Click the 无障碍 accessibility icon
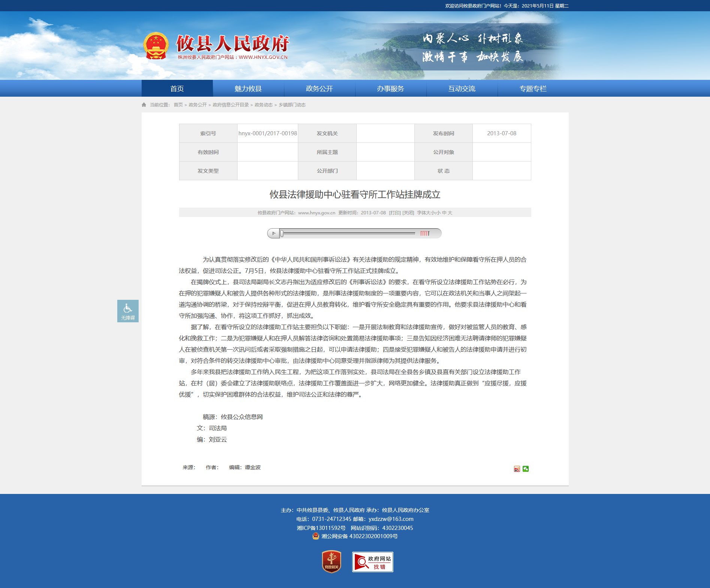 128,311
